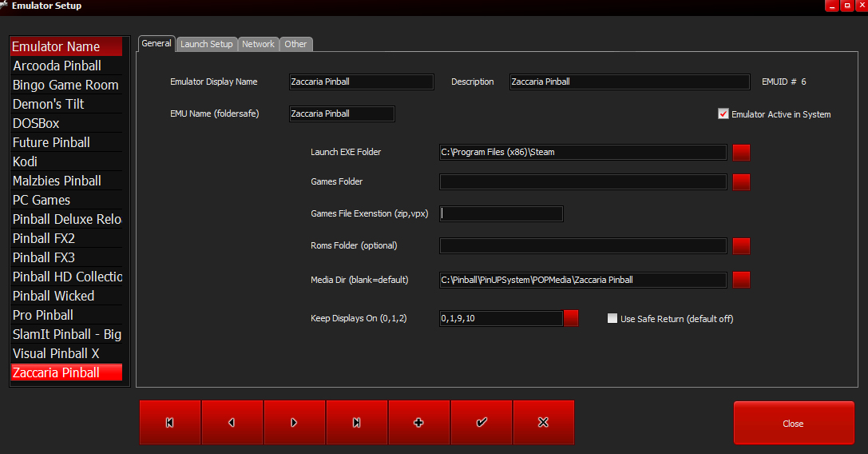868x454 pixels.
Task: Open the Other tab
Action: (295, 44)
